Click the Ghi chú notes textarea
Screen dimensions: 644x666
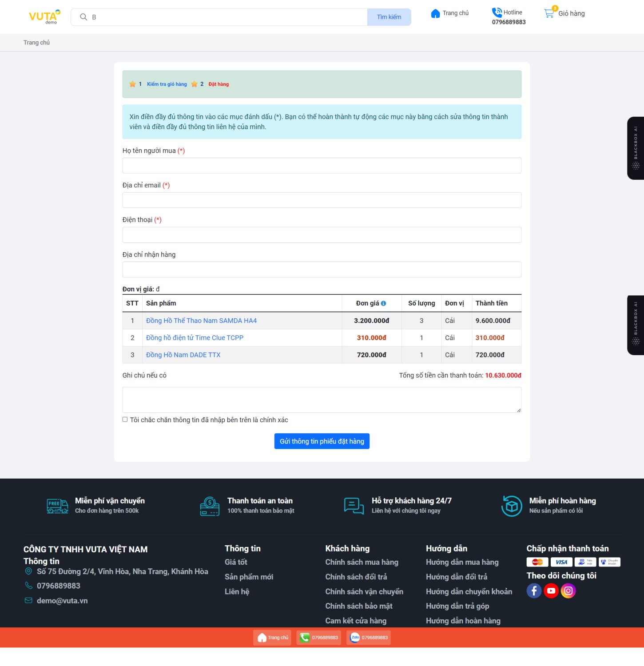point(322,400)
